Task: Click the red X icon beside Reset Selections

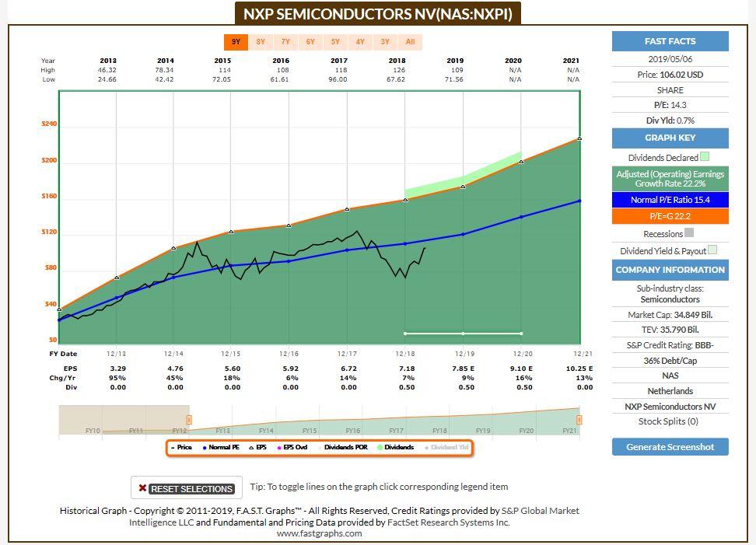Action: (x=144, y=488)
